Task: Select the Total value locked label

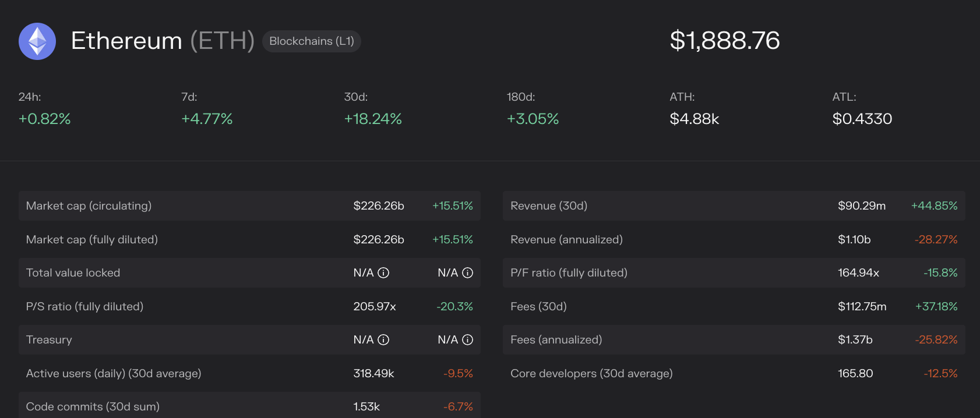Action: (x=73, y=273)
